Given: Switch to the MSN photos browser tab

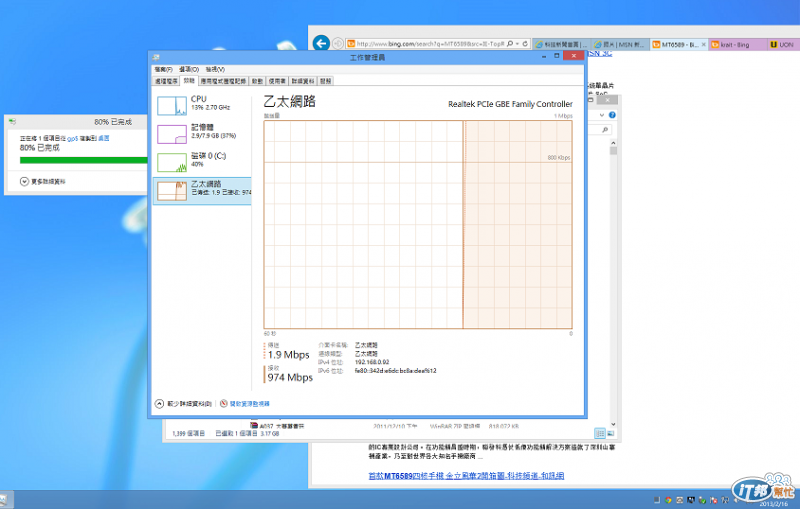Looking at the screenshot, I should click(x=620, y=44).
